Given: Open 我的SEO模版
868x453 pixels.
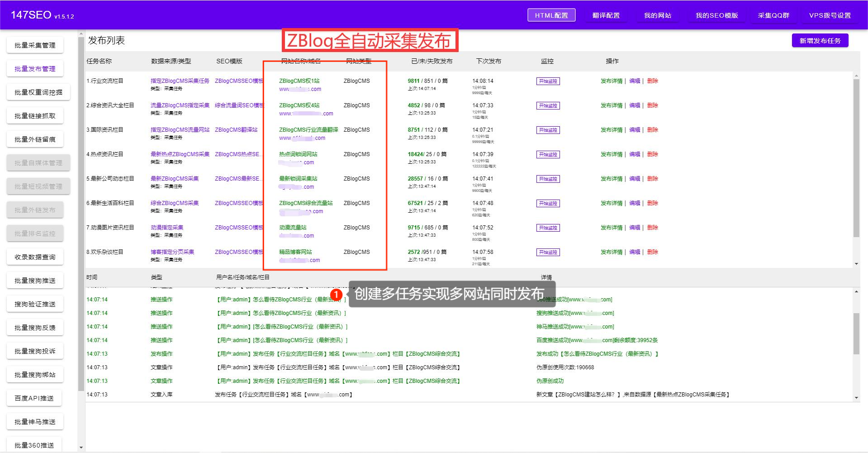Looking at the screenshot, I should point(717,15).
